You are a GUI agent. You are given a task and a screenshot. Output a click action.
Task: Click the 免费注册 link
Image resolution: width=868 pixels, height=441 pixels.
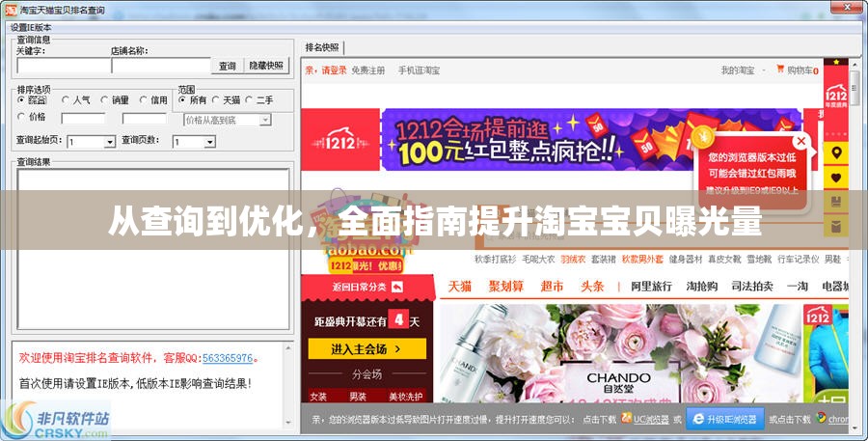click(x=368, y=70)
